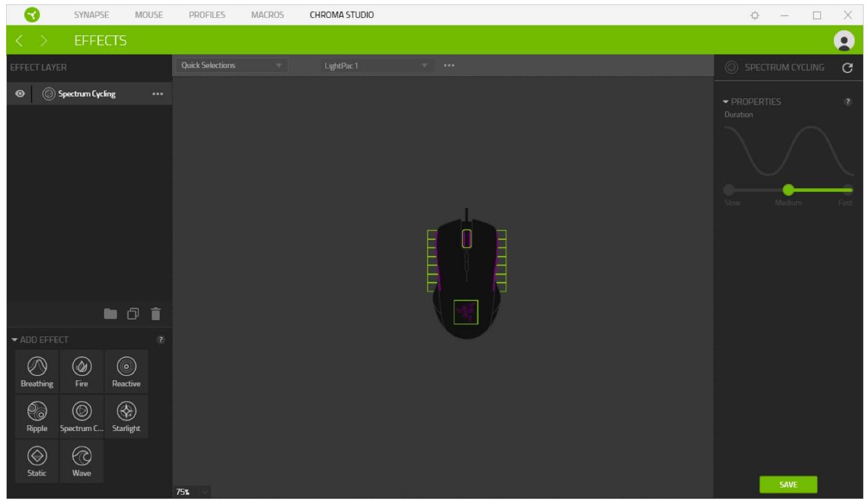Collapse the PROPERTIES section
Image resolution: width=868 pixels, height=501 pixels.
[x=725, y=102]
